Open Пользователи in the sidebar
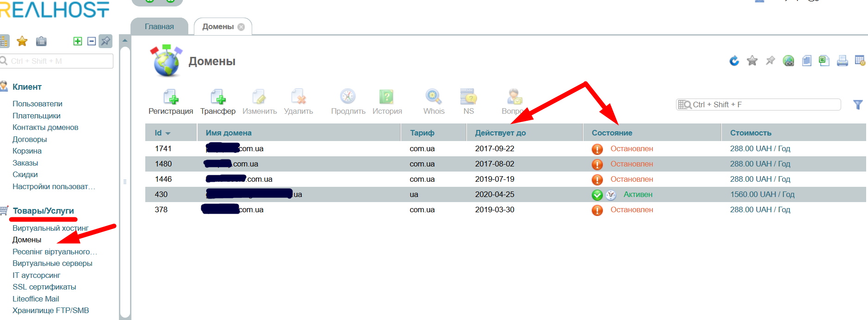 37,104
